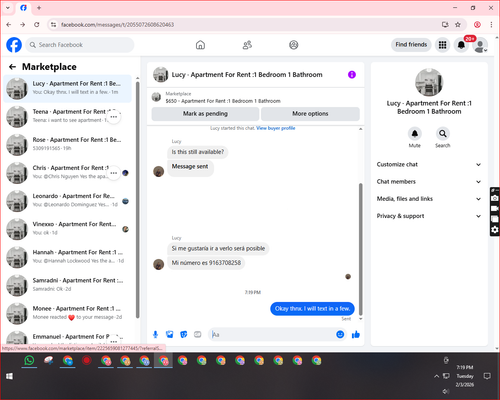The width and height of the screenshot is (500, 400).
Task: Reload the page in the browser
Action: click(x=37, y=25)
